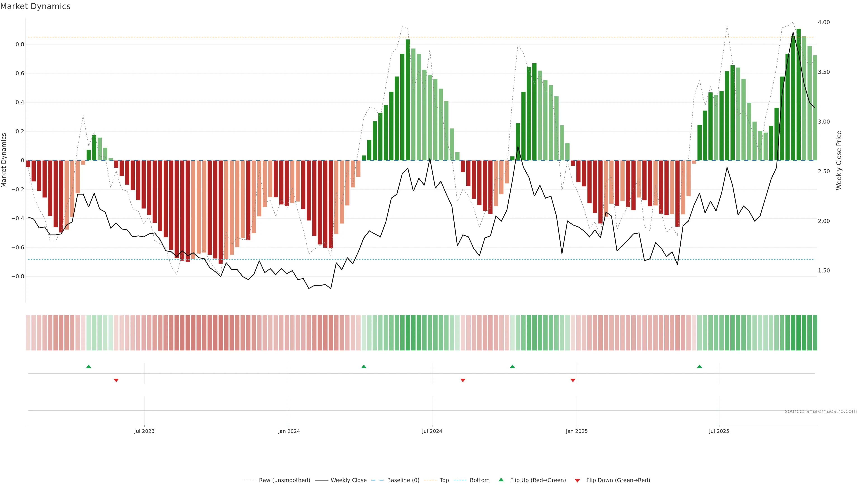This screenshot has width=868, height=488.
Task: Click the flip-up marker between Jul 2024 and Jan 2025
Action: pos(512,366)
